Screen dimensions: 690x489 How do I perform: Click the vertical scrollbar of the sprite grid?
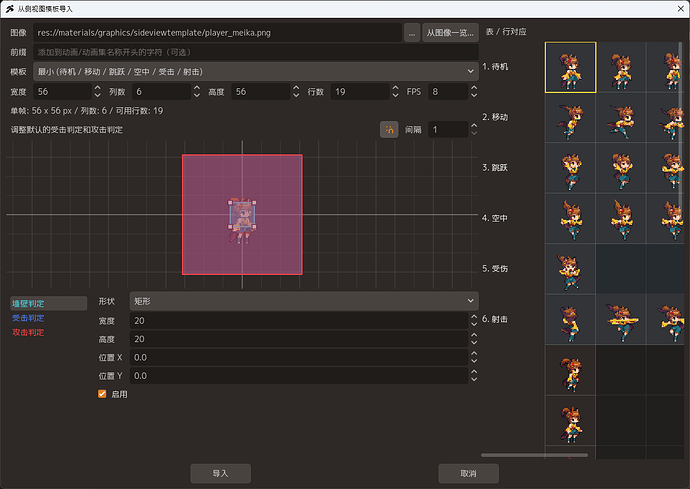coord(682,123)
